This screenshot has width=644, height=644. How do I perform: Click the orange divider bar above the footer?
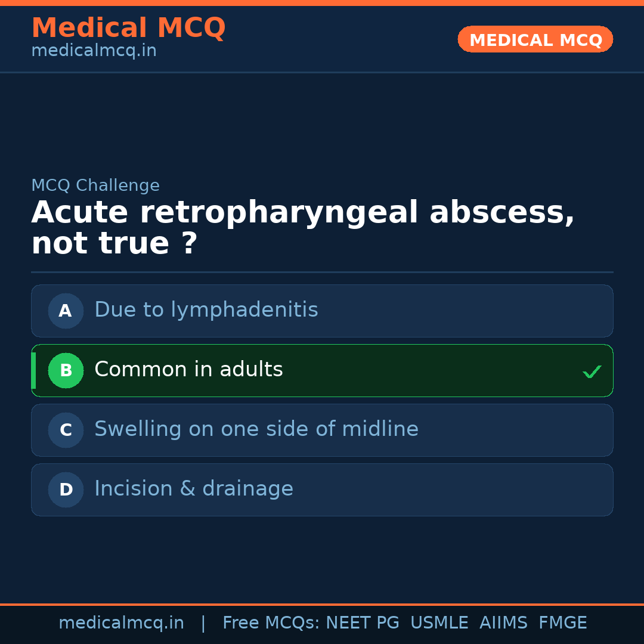pyautogui.click(x=322, y=603)
